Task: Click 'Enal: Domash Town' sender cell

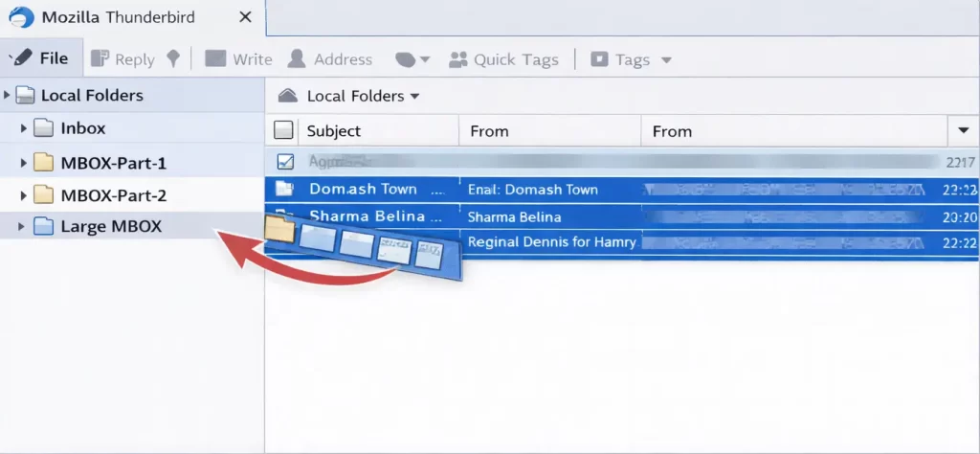Action: [533, 190]
